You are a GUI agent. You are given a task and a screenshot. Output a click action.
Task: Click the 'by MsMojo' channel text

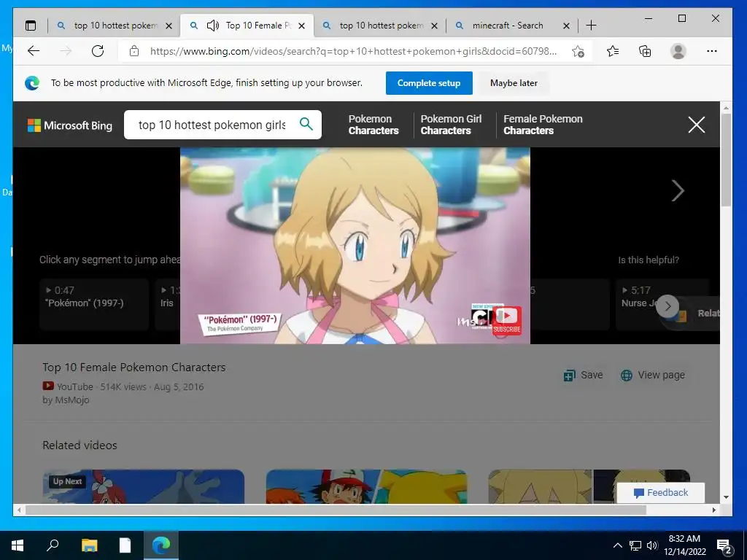66,400
